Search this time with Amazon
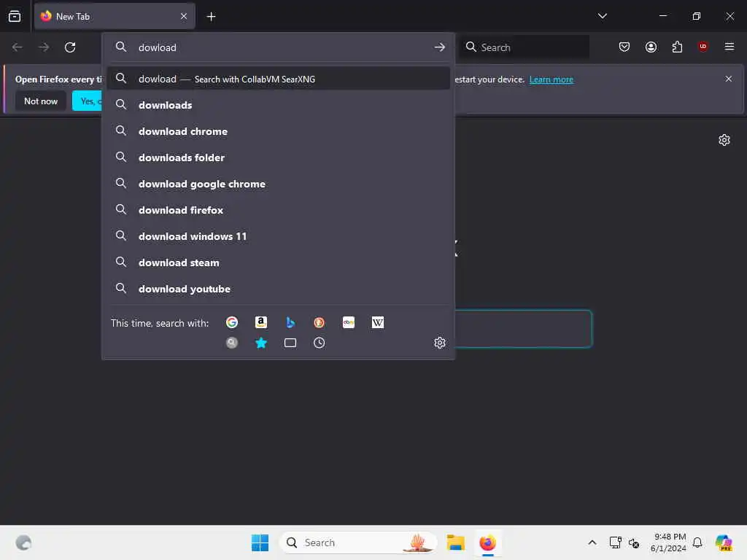 click(x=260, y=322)
